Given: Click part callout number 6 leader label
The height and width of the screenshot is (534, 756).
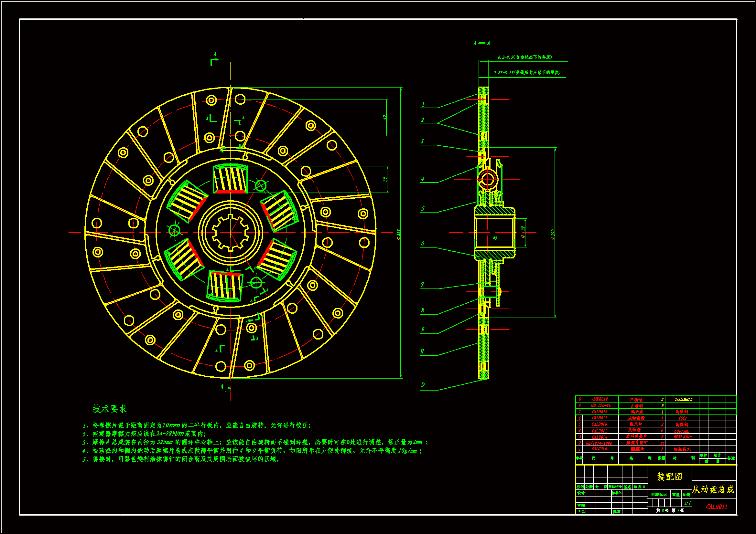Looking at the screenshot, I should [422, 244].
